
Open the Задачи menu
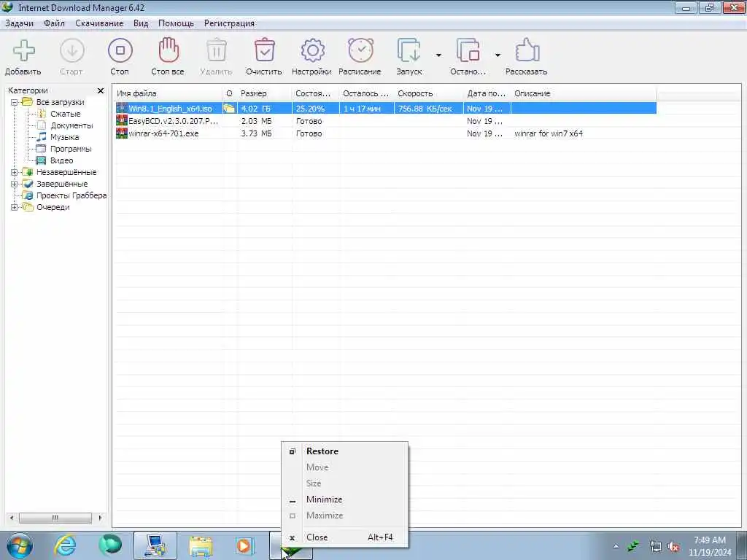[x=20, y=23]
